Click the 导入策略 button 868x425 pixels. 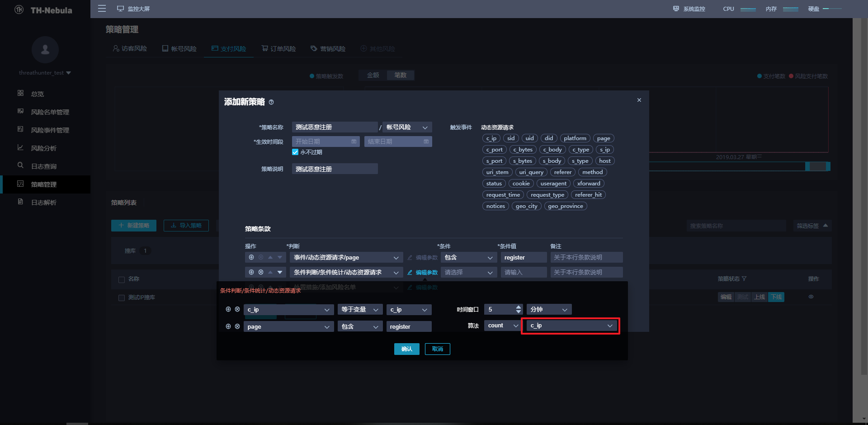[x=186, y=226]
